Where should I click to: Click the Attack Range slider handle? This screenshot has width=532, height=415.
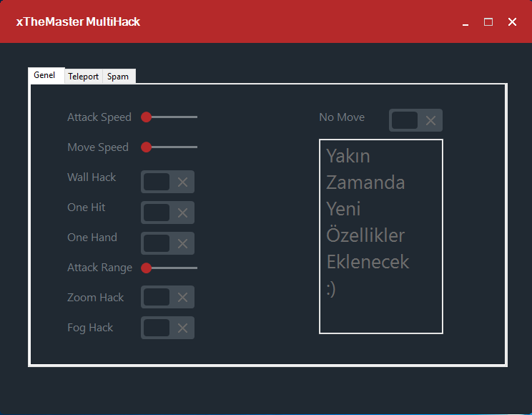(x=147, y=268)
